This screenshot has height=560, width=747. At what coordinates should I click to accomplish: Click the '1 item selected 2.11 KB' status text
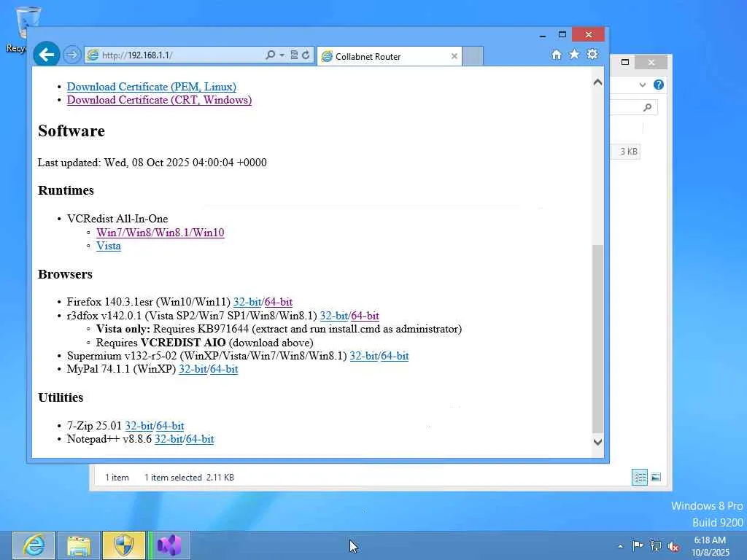[x=189, y=478]
